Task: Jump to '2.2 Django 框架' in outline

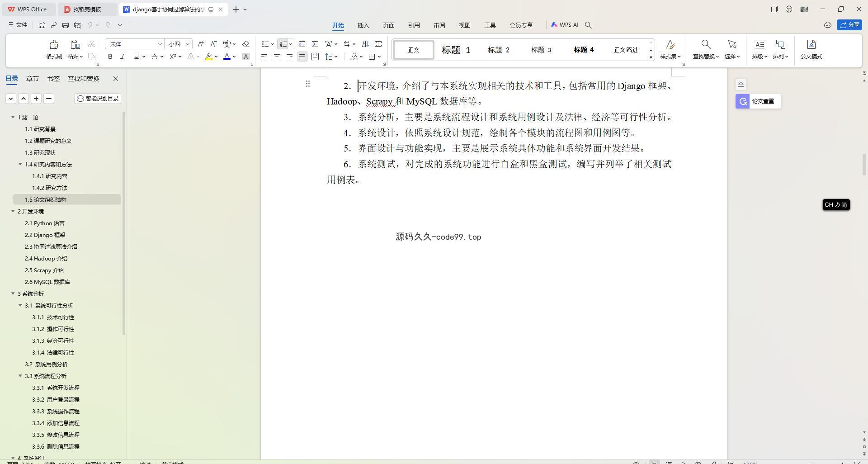Action: (45, 235)
